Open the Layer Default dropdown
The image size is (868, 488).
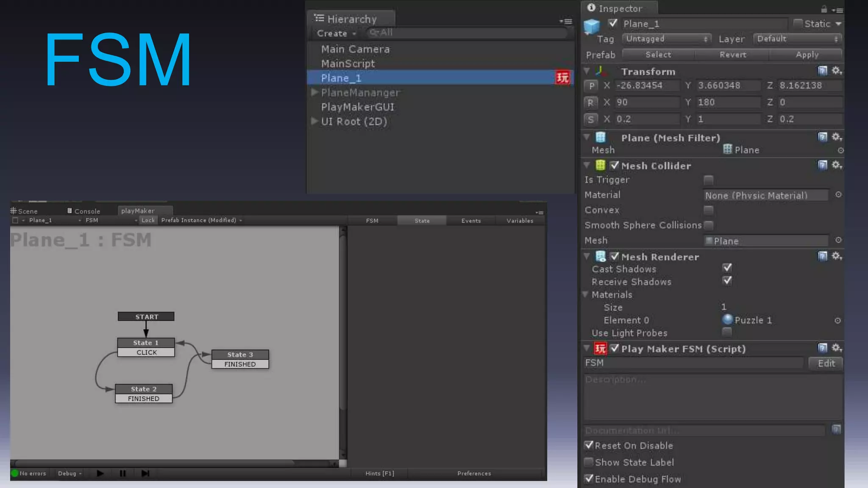pyautogui.click(x=797, y=39)
